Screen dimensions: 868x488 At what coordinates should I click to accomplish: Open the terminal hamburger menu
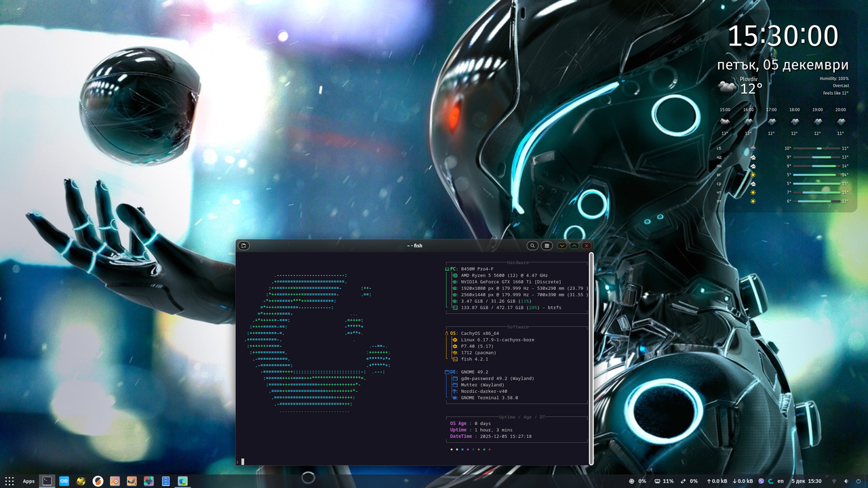pos(547,245)
